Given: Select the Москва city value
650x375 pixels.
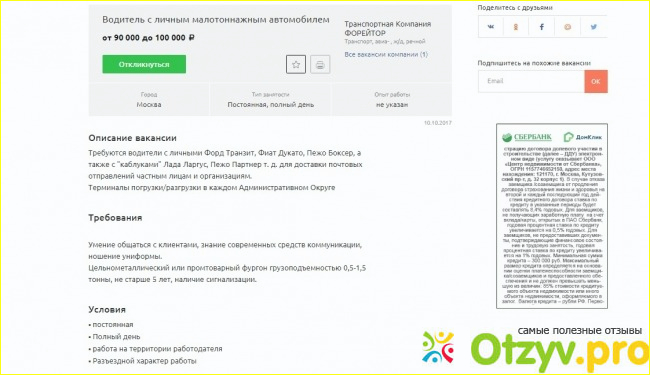Looking at the screenshot, I should (149, 105).
